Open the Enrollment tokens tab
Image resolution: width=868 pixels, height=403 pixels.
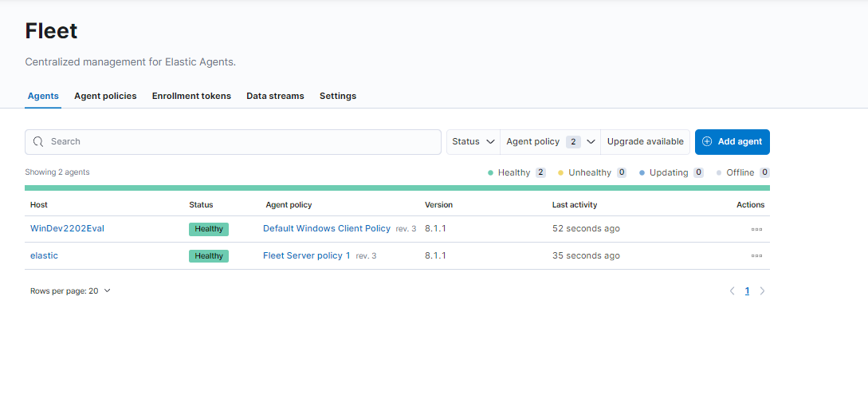click(191, 96)
